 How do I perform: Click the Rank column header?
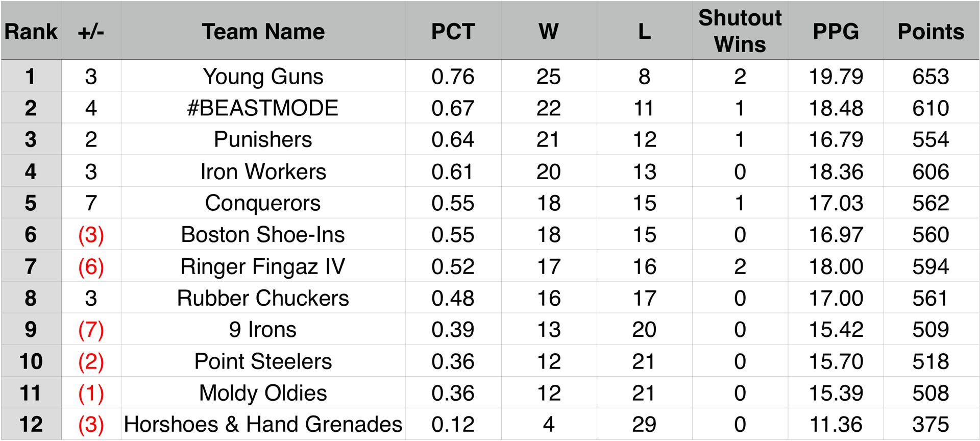pyautogui.click(x=31, y=32)
